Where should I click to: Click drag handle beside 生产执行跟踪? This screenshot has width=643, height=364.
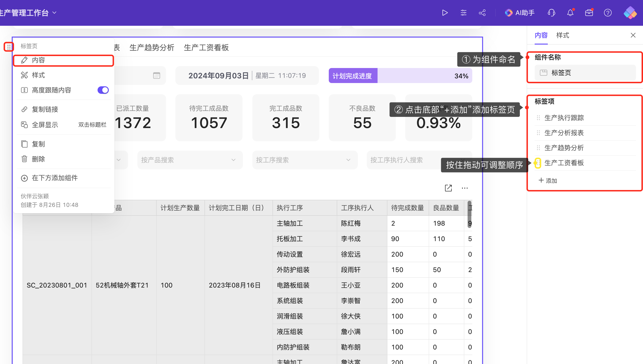[538, 118]
